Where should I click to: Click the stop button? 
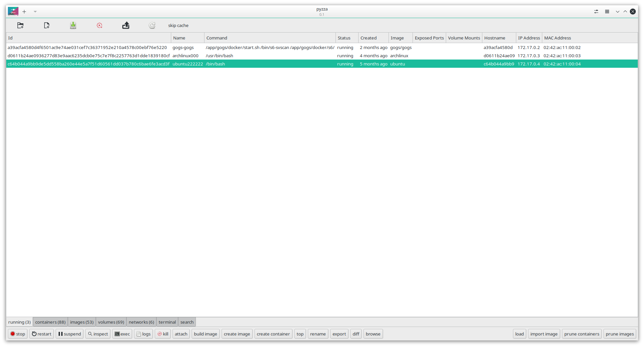click(17, 334)
